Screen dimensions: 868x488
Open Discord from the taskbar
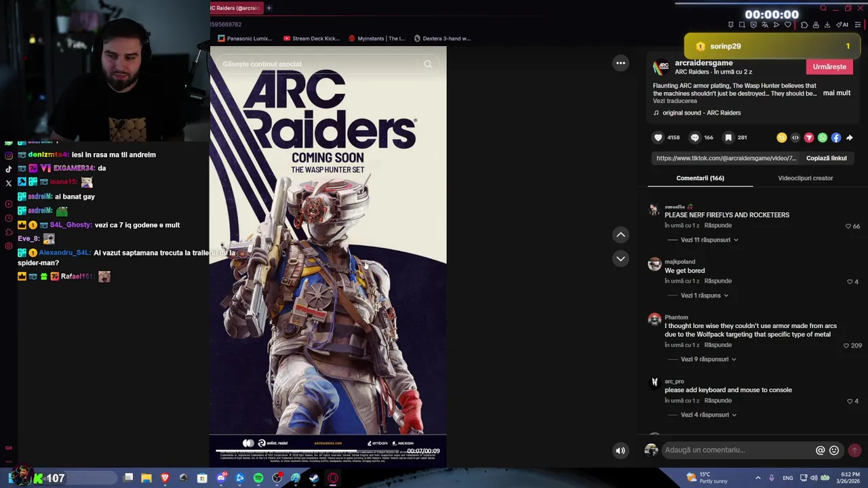[221, 479]
